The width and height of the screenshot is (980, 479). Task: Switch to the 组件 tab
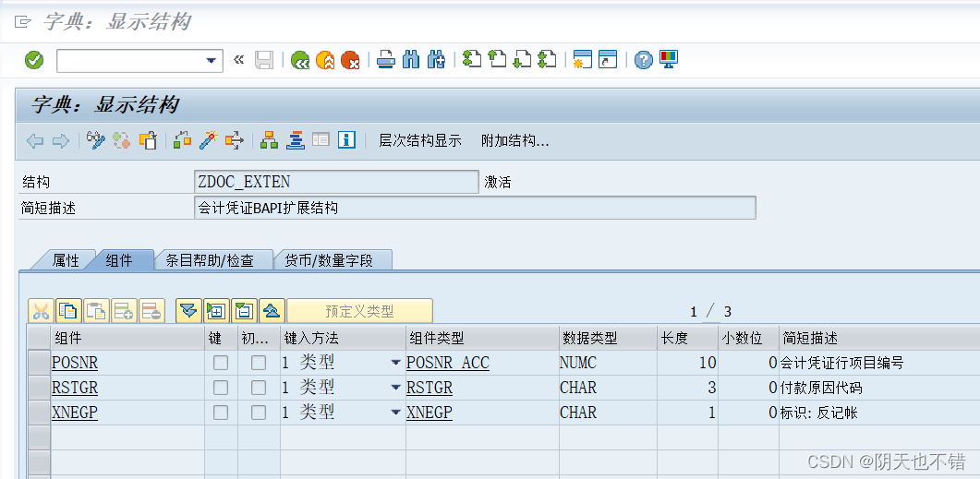pos(119,260)
